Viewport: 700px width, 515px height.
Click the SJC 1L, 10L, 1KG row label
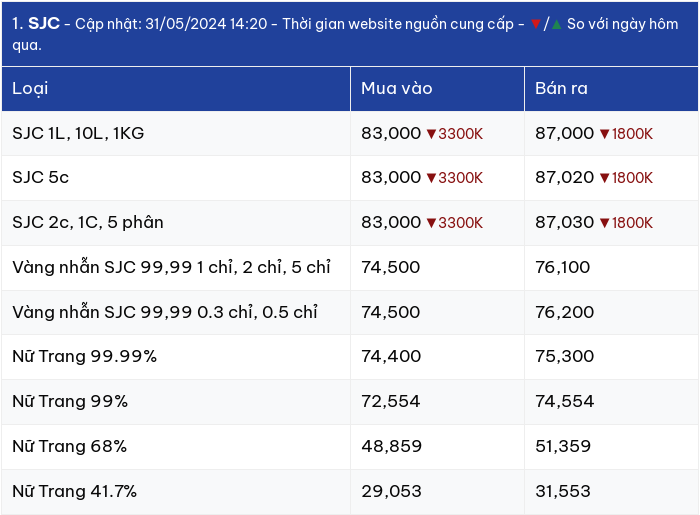click(78, 133)
